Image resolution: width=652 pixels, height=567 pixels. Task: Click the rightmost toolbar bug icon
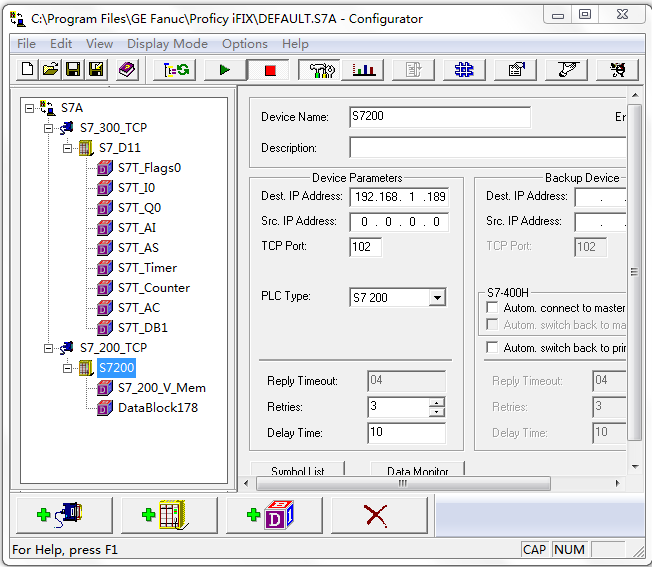click(617, 69)
